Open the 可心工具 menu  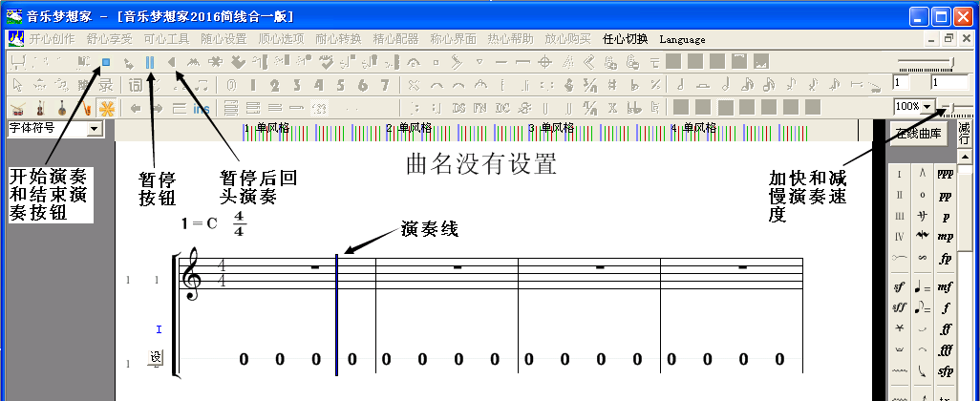click(166, 39)
